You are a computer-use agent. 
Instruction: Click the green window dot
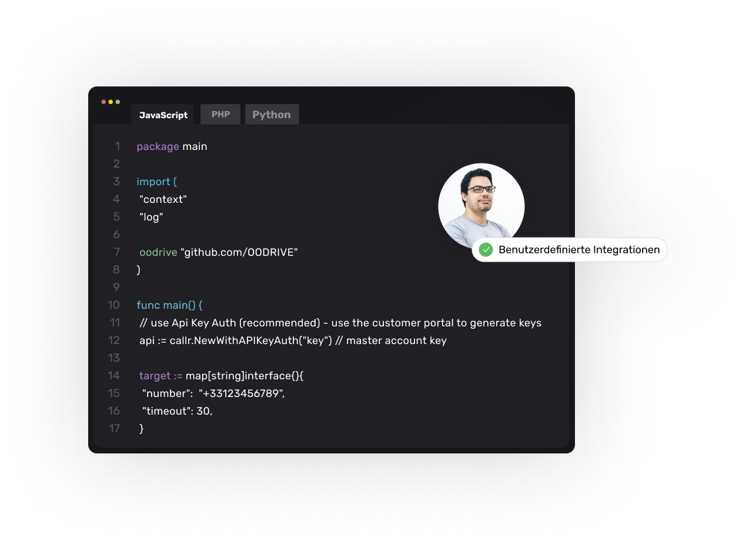coord(118,102)
